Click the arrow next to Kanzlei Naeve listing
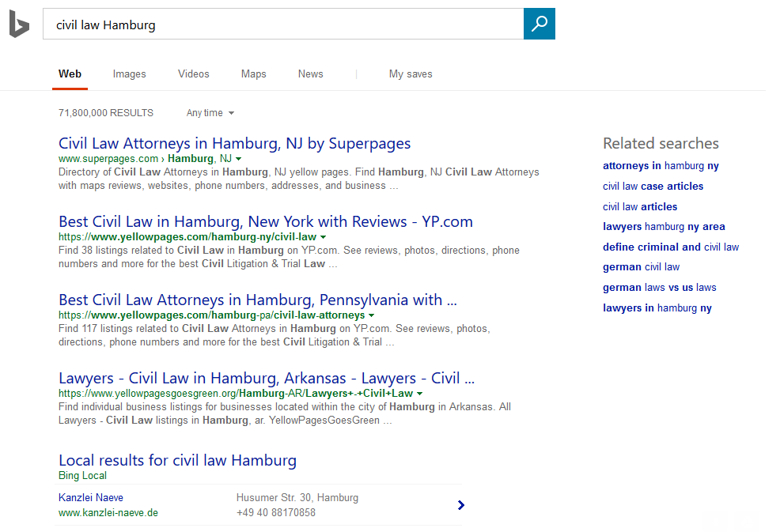780x532 pixels. click(x=461, y=505)
